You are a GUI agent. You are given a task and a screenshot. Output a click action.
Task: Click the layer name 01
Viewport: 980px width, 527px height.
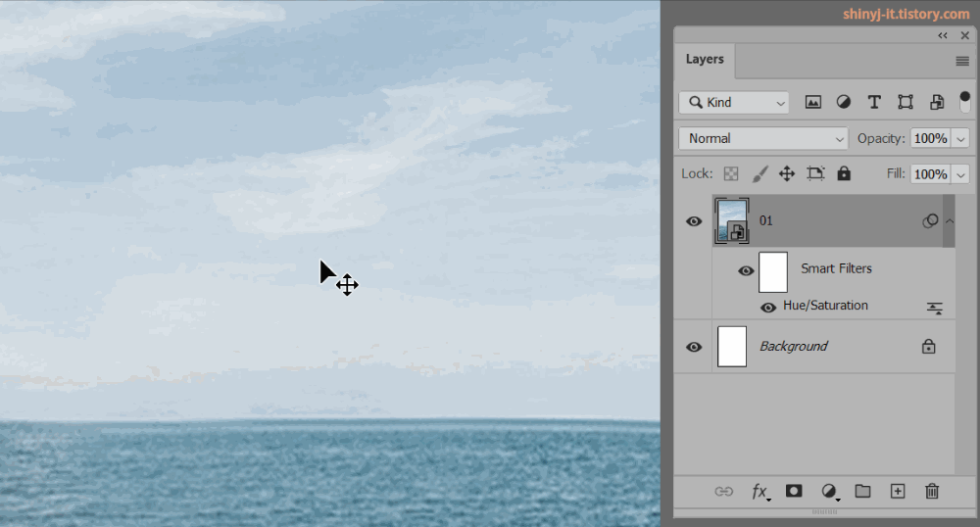click(766, 221)
